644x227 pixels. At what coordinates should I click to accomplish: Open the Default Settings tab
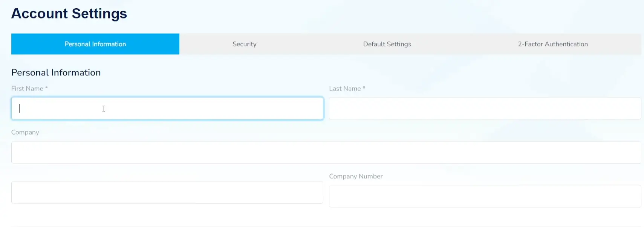tap(387, 44)
